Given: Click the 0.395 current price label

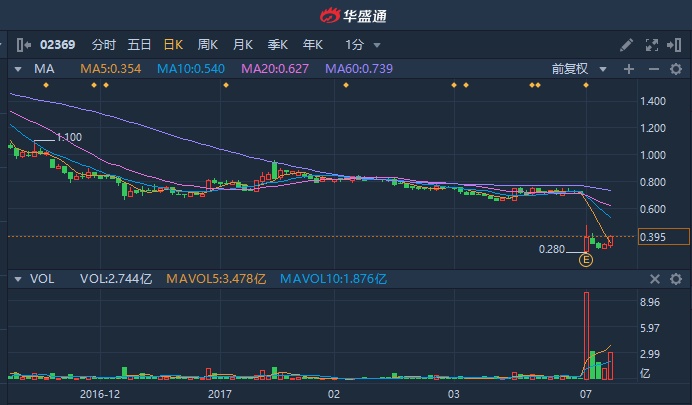Looking at the screenshot, I should (x=664, y=237).
